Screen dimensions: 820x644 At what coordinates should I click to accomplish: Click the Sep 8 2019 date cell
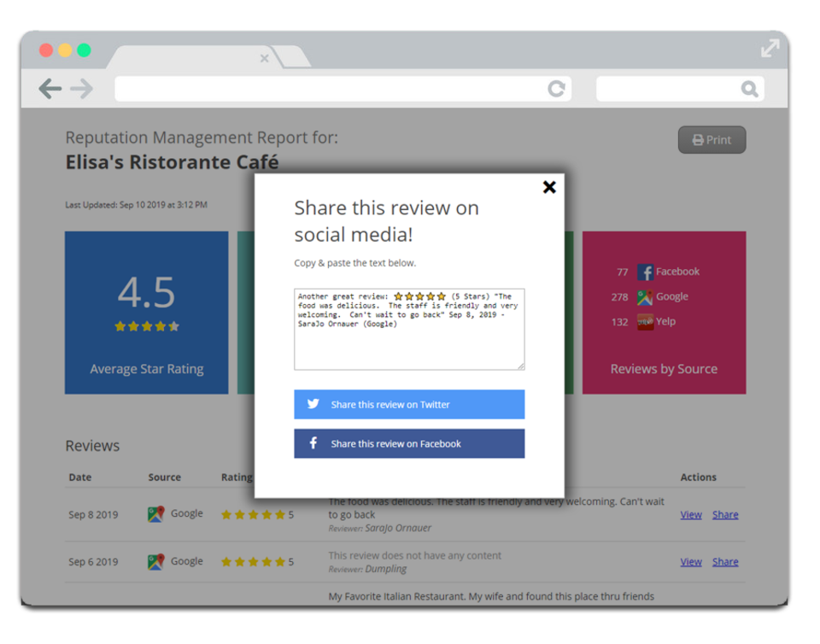point(93,515)
